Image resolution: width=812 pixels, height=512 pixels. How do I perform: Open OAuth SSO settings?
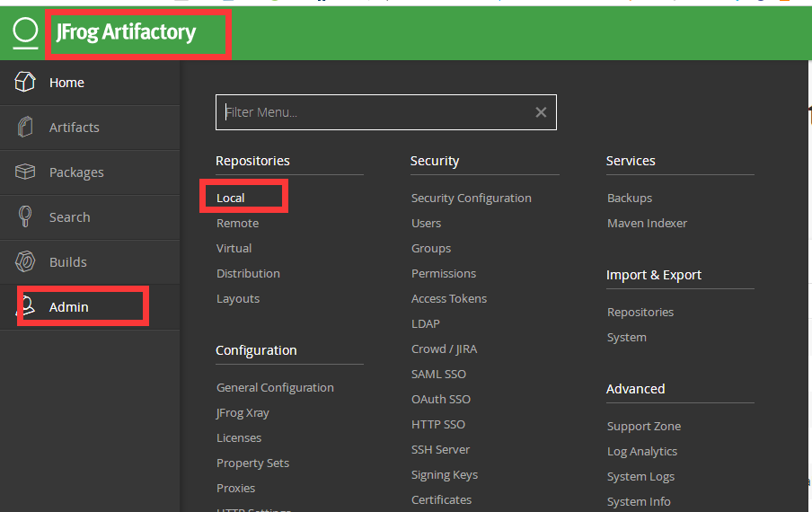click(x=441, y=399)
